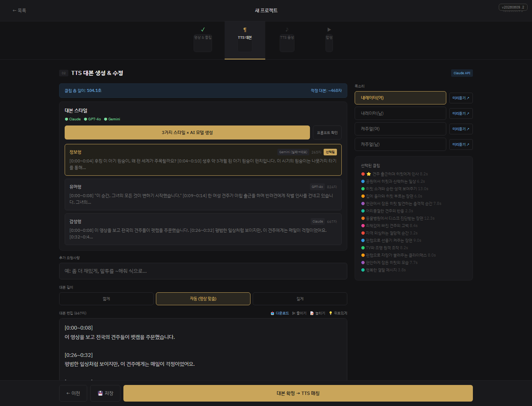The height and width of the screenshot is (406, 532).
Task: Click the Claude API badge
Action: tap(462, 73)
